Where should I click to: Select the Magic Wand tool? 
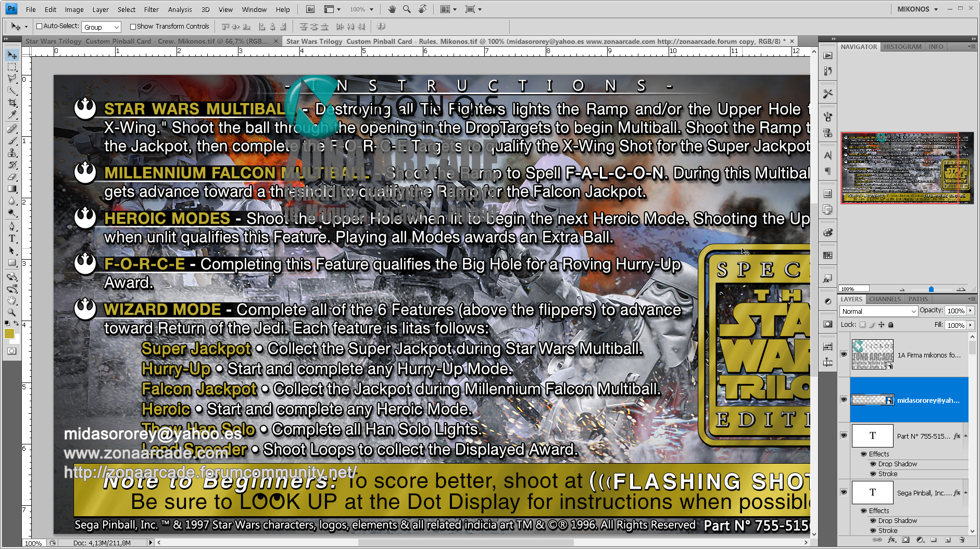[12, 91]
